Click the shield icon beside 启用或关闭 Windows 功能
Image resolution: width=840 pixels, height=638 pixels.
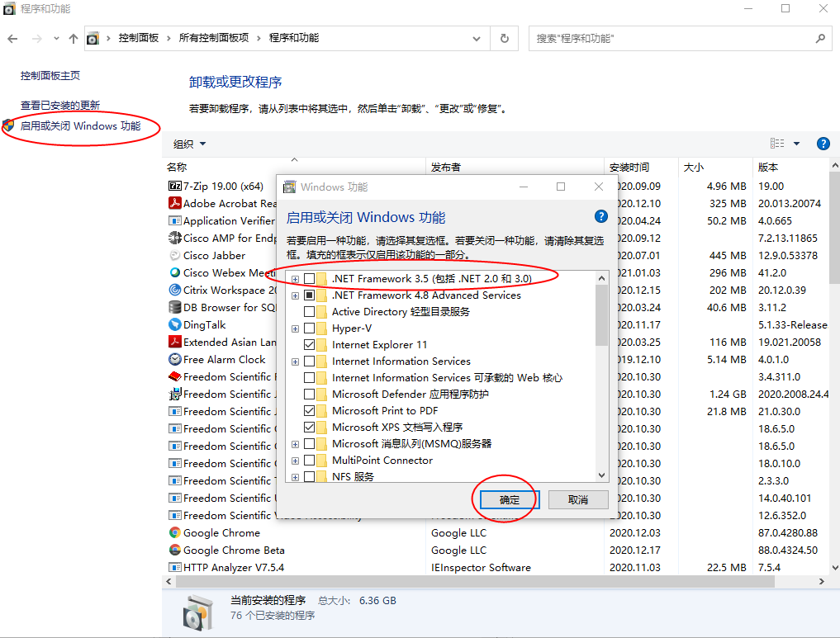click(8, 125)
